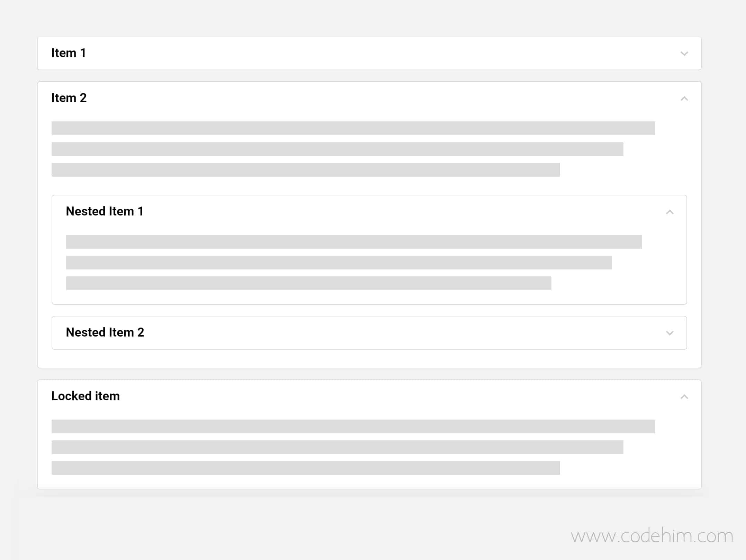
Task: Collapse the open Nested Item 1 section
Action: tap(669, 212)
